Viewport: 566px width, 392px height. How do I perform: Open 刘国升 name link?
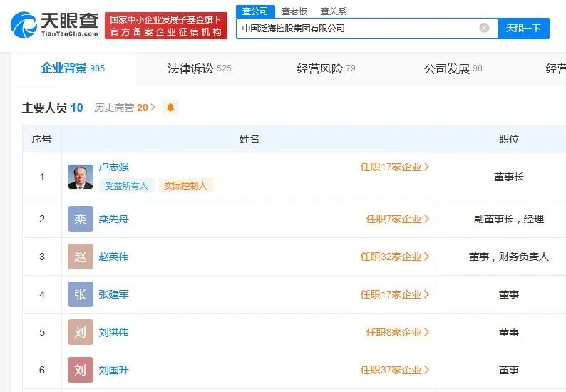point(114,370)
